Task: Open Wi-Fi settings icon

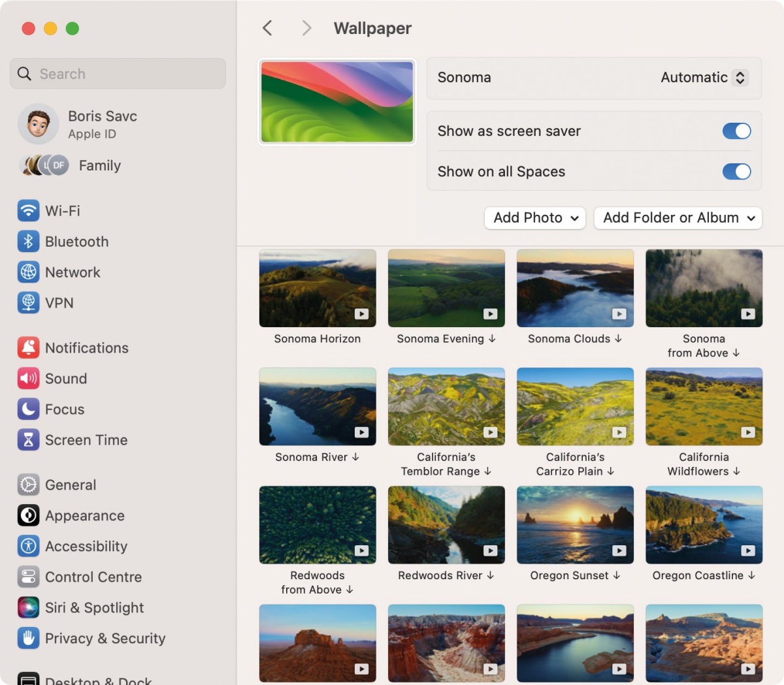Action: (x=28, y=211)
